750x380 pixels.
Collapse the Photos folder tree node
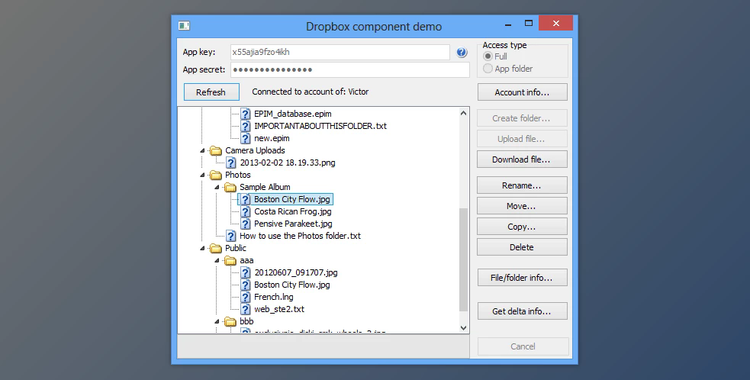tap(202, 175)
